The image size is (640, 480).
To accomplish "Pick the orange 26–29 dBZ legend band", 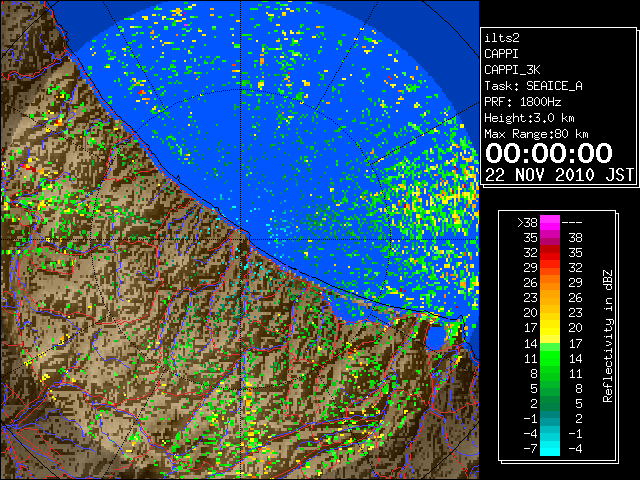I will pos(550,282).
